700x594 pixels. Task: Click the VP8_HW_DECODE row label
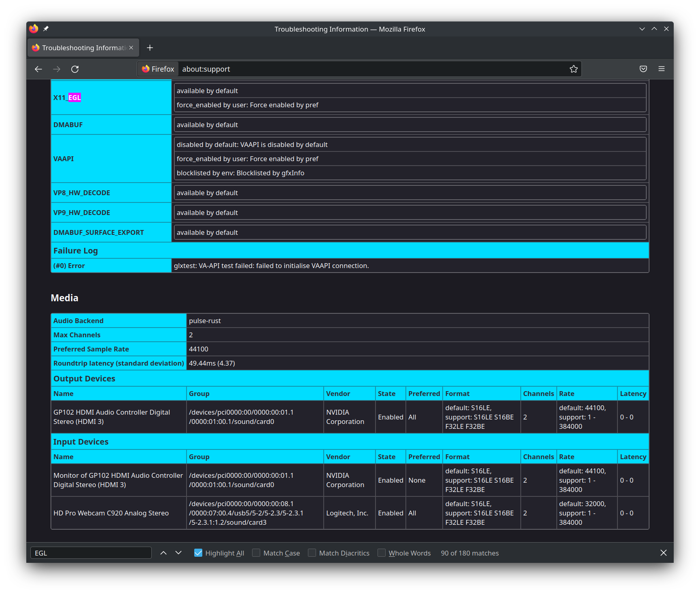(x=82, y=193)
